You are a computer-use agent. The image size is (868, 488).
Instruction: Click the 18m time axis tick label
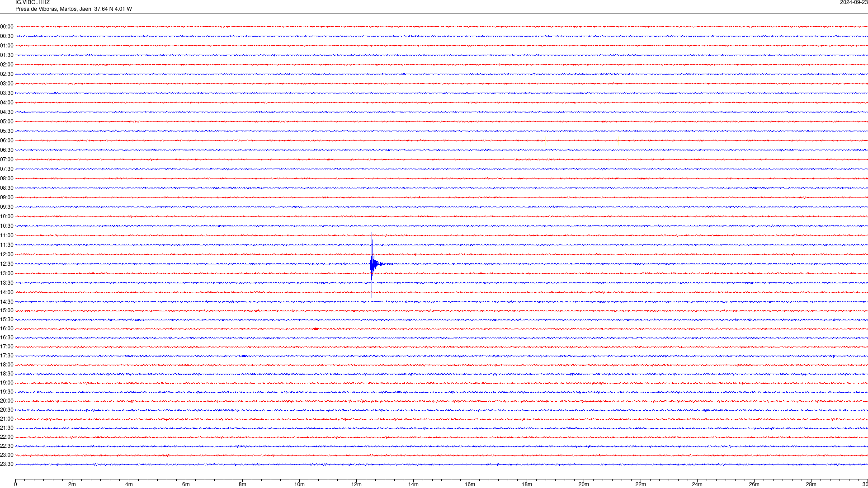tap(527, 484)
